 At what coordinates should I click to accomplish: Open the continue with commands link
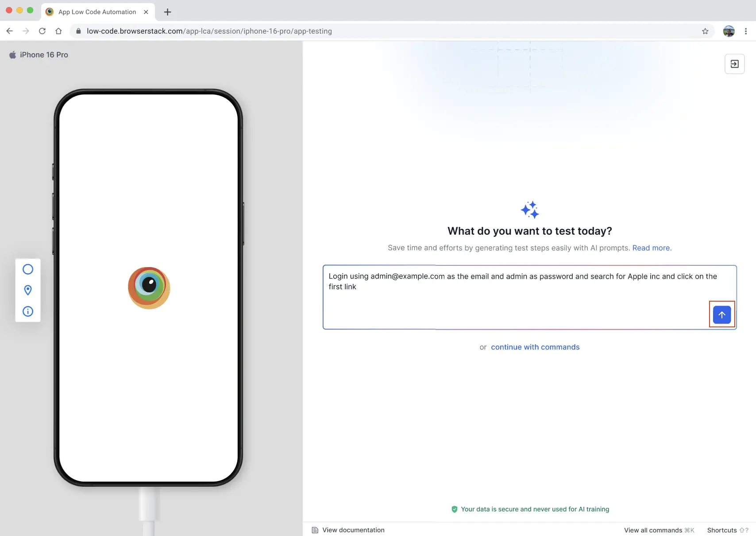[x=535, y=347]
